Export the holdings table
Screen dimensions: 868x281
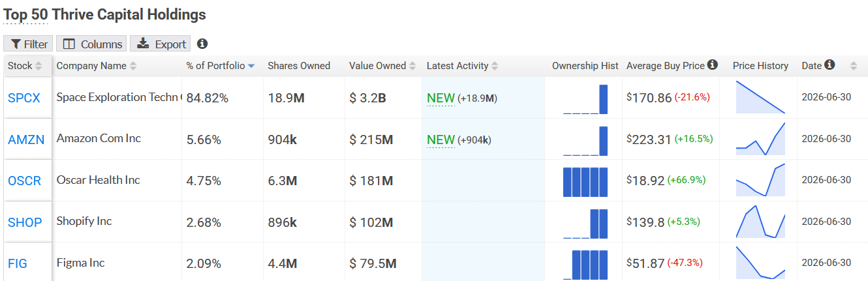tap(161, 44)
